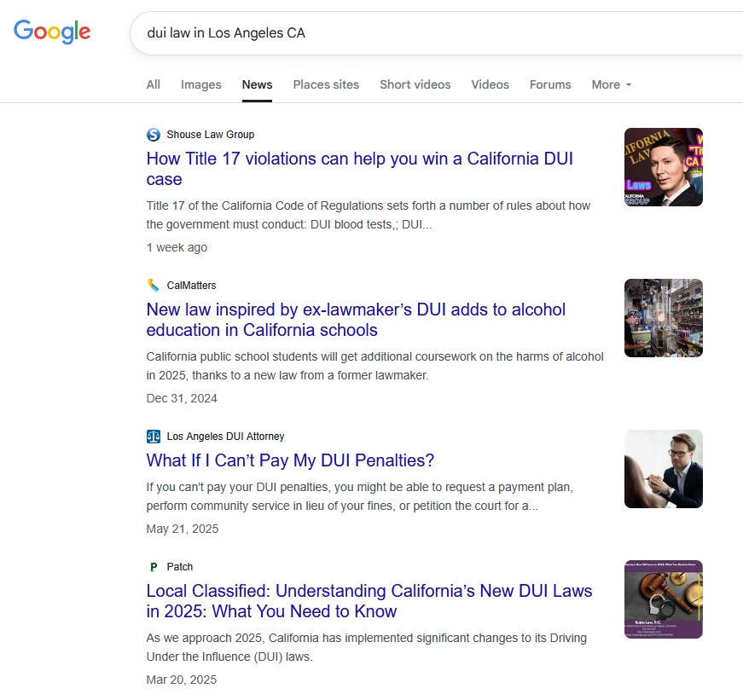Open the Short videos tab
The image size is (743, 700).
coord(415,84)
